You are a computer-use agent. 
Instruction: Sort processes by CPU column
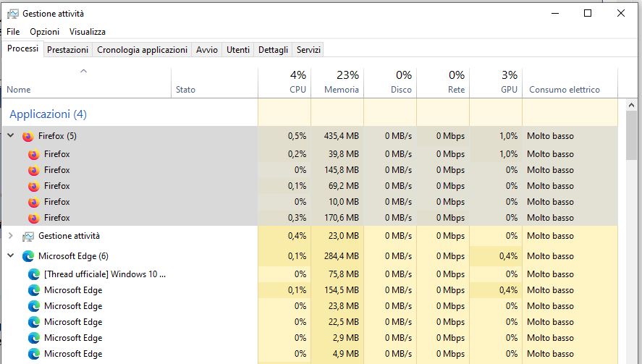(284, 83)
